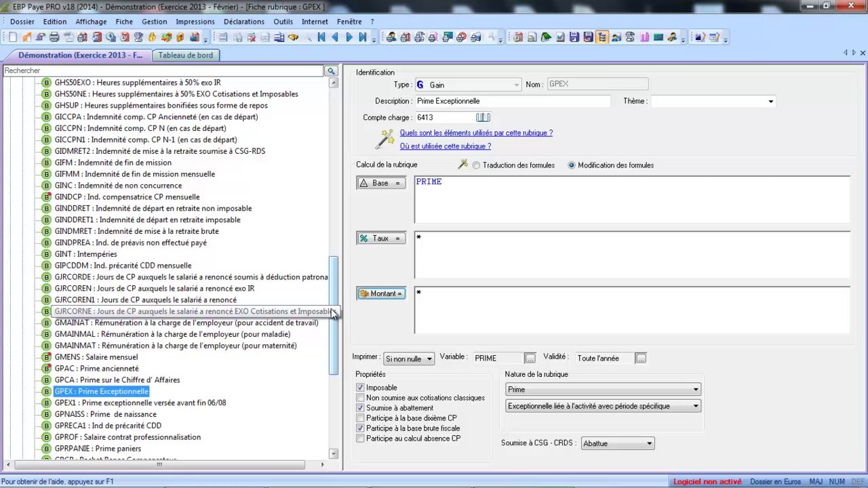Click the icon beside GIFM row

pyautogui.click(x=47, y=163)
